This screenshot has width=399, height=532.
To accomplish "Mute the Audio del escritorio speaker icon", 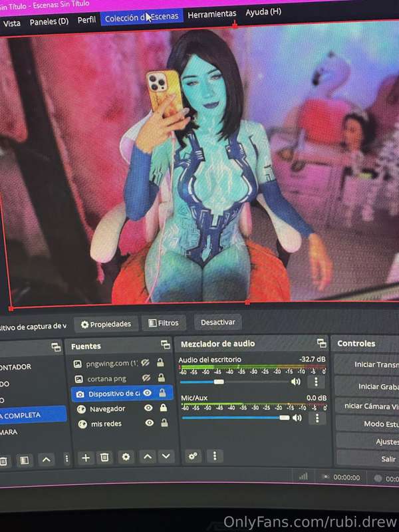I will (296, 382).
